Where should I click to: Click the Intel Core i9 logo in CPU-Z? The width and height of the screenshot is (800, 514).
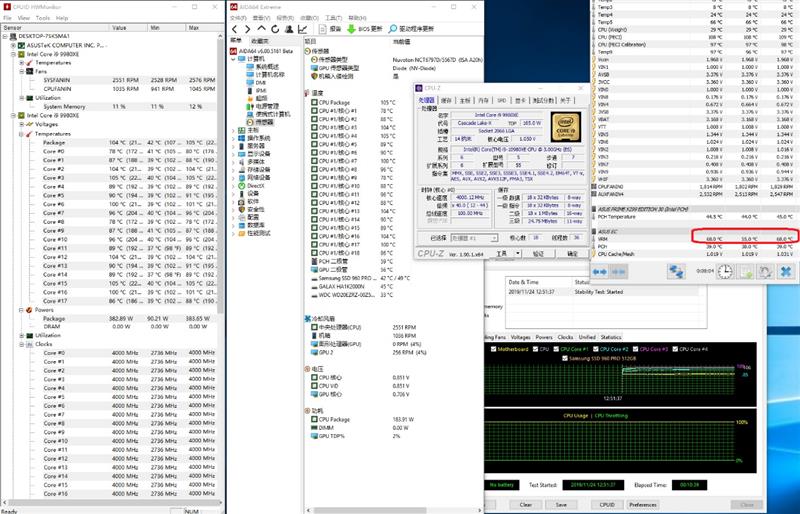coord(566,127)
